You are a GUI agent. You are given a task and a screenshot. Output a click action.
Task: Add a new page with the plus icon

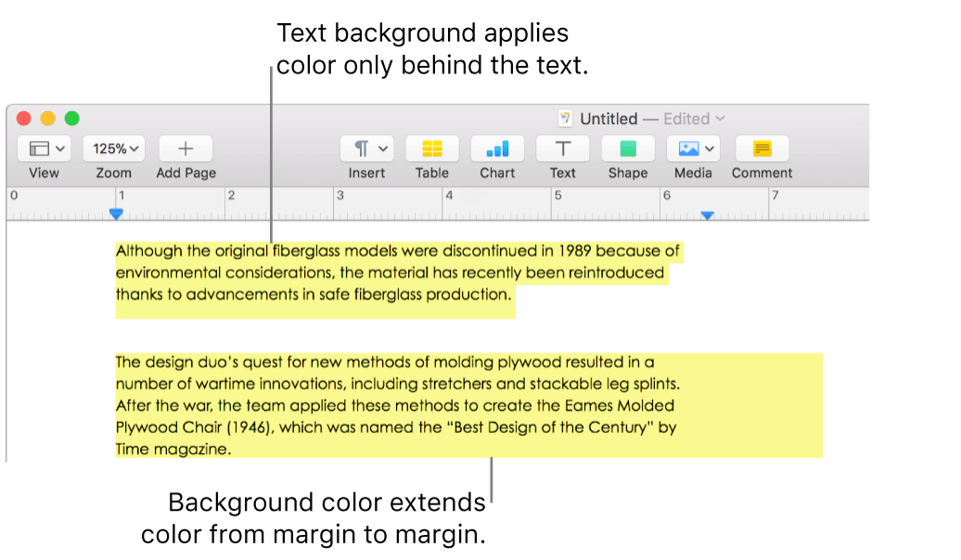pyautogui.click(x=185, y=148)
